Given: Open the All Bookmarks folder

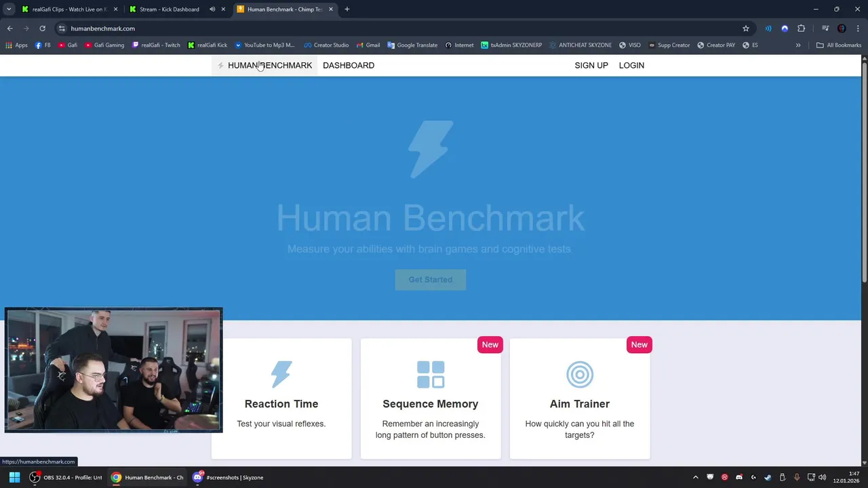Looking at the screenshot, I should (x=839, y=45).
